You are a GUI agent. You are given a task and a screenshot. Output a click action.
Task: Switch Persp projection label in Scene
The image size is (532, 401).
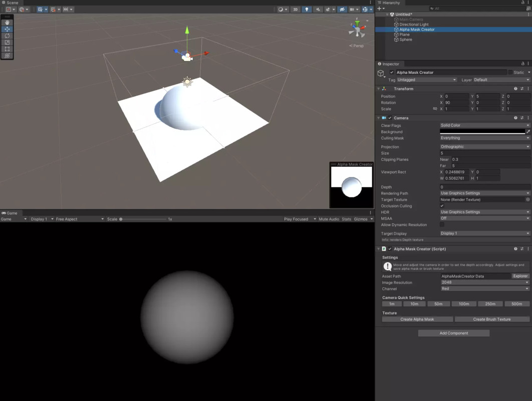[x=357, y=46]
